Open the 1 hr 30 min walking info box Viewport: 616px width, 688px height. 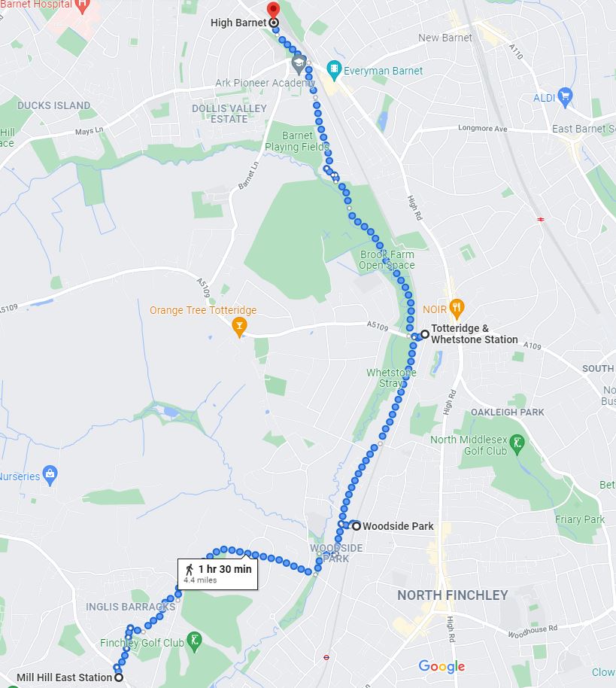click(217, 574)
